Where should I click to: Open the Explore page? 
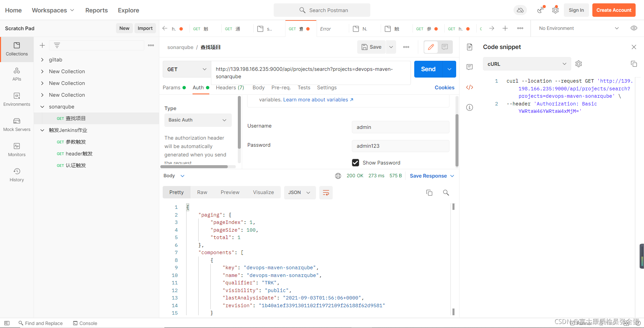point(128,10)
